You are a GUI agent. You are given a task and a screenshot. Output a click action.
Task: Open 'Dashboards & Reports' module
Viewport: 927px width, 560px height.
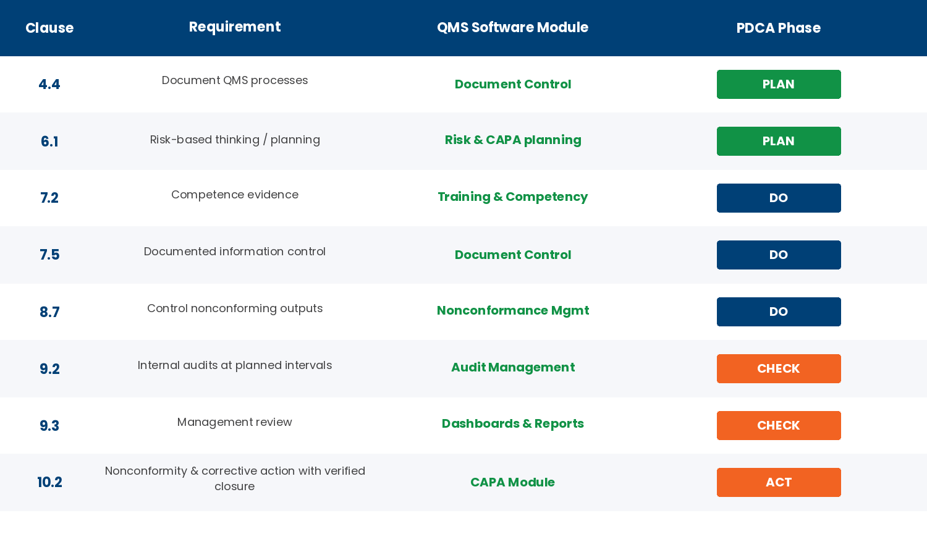(x=513, y=424)
